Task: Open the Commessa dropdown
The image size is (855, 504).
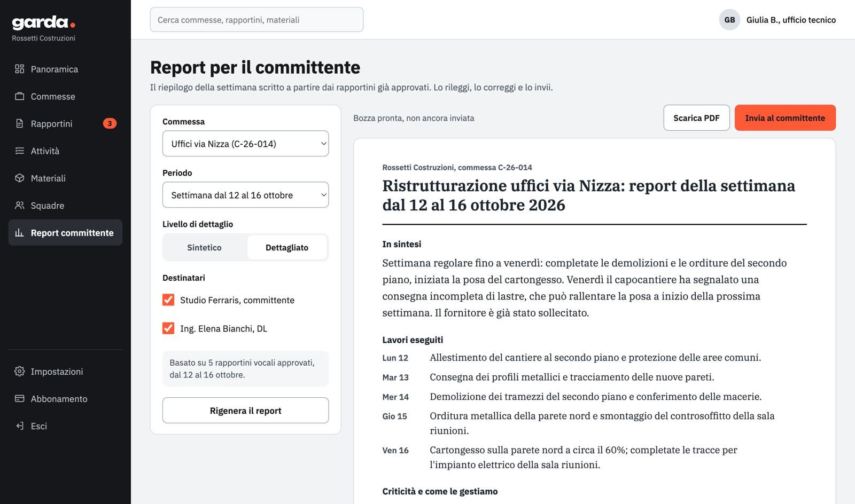Action: (245, 144)
